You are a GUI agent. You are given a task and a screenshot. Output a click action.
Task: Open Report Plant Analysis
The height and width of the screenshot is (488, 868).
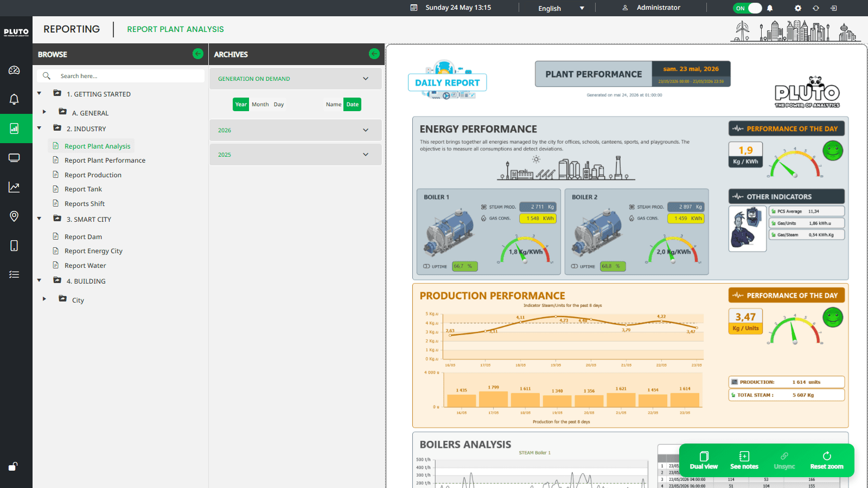97,146
